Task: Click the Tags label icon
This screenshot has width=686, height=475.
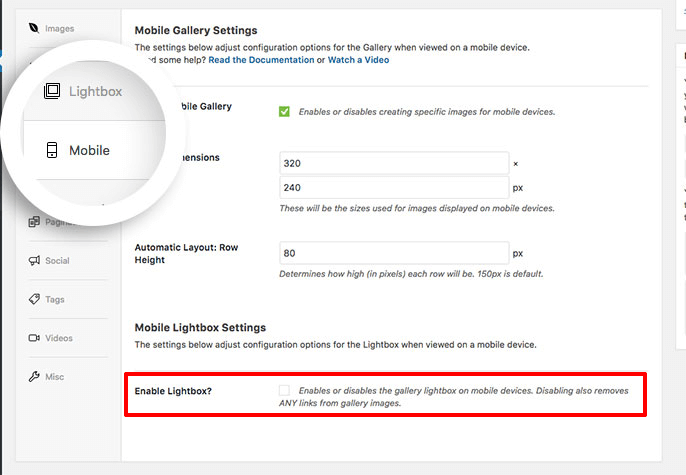Action: tap(34, 299)
